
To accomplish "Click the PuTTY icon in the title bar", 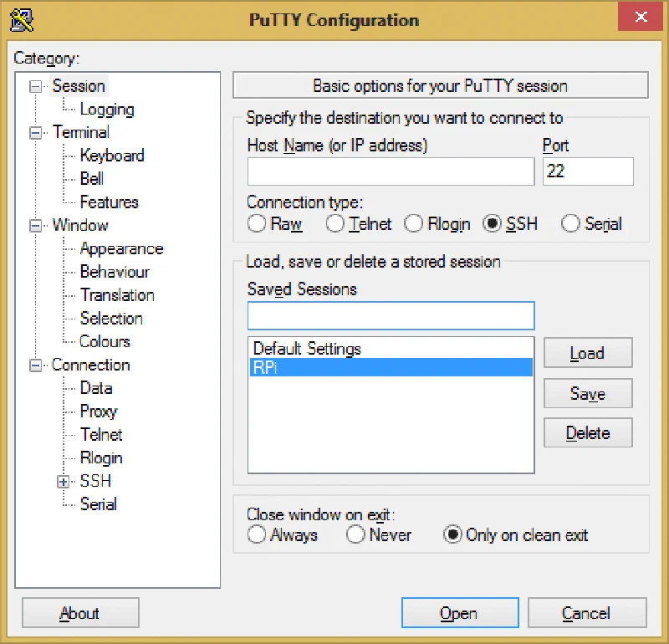I will tap(21, 17).
